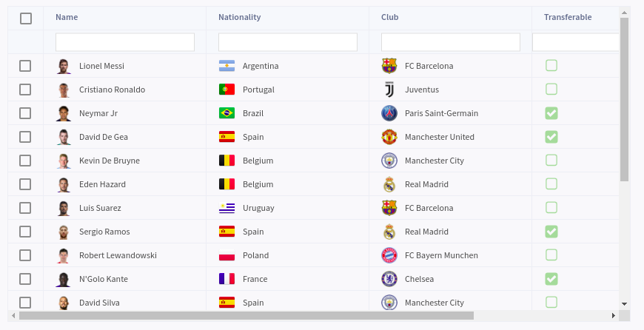Click the Brazil flag icon
The width and height of the screenshot is (644, 330).
[x=227, y=113]
